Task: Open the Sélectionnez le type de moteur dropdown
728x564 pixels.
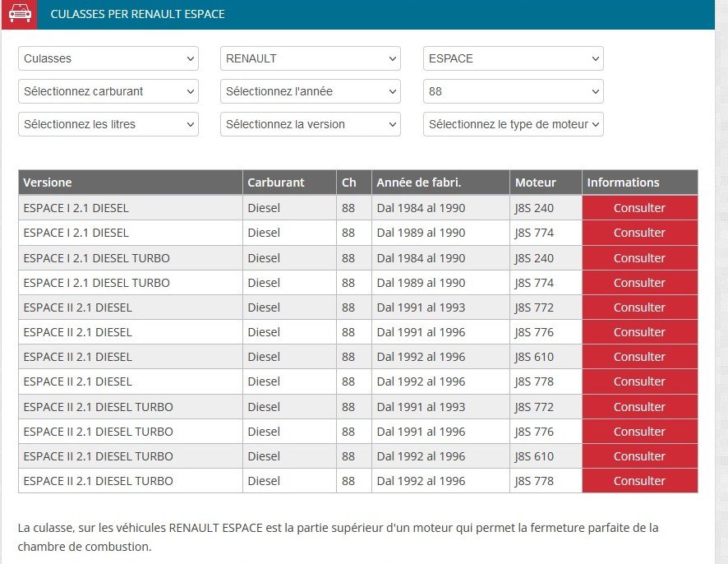Action: 513,124
